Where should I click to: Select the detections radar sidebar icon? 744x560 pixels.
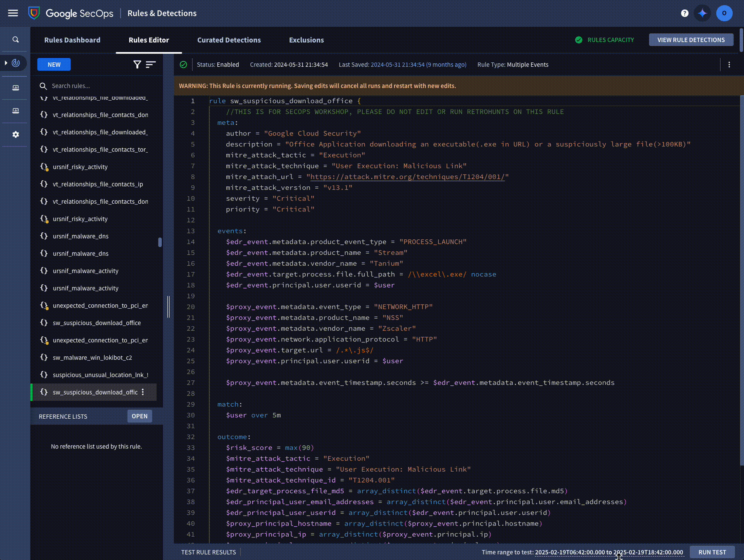tap(15, 63)
